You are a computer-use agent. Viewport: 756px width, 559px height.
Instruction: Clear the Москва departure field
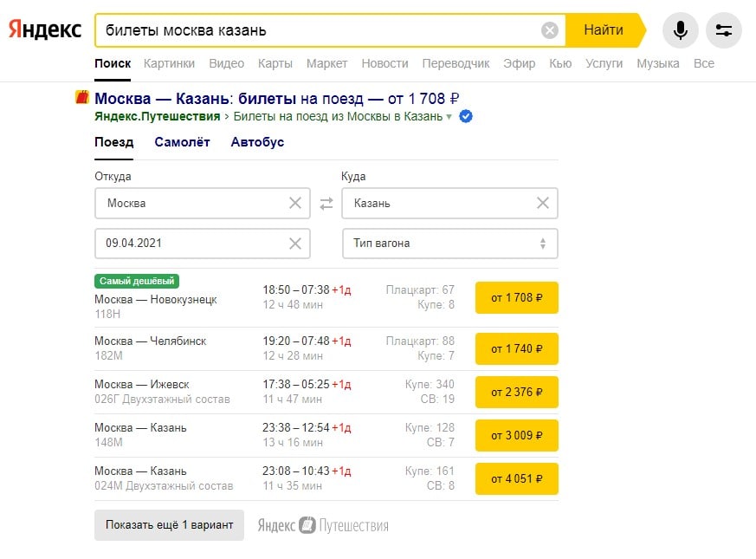(x=295, y=203)
